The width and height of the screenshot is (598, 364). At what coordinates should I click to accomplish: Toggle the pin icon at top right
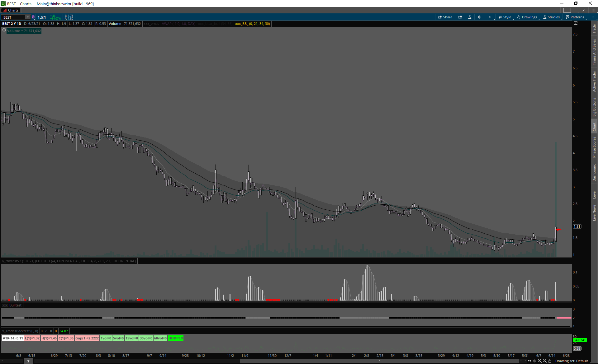tap(584, 10)
